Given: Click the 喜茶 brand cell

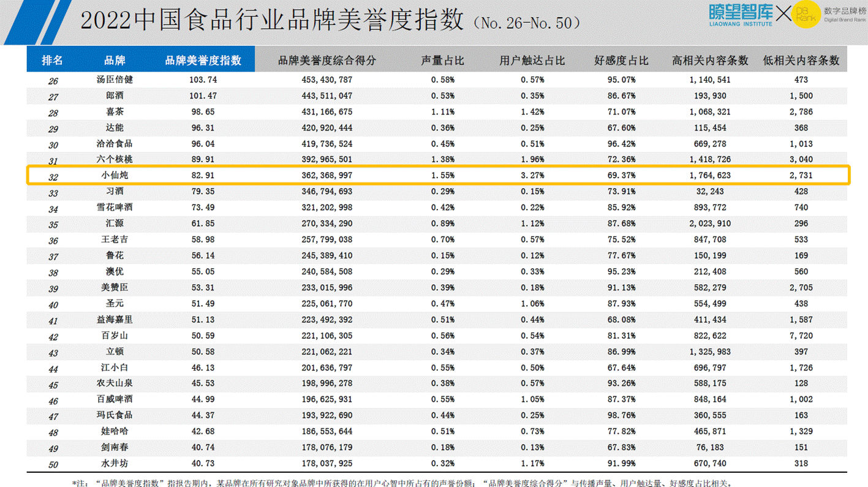Looking at the screenshot, I should point(115,111).
